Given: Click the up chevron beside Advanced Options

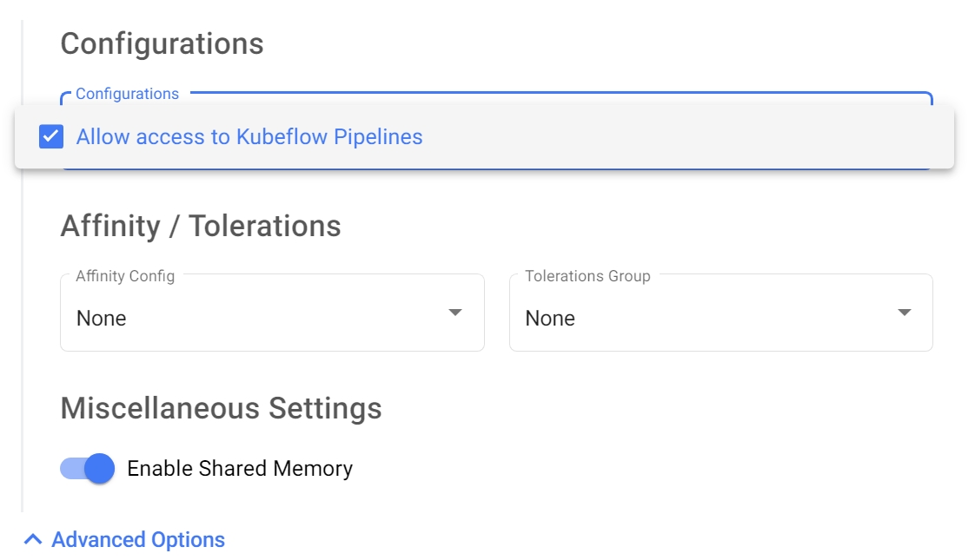Looking at the screenshot, I should 33,540.
